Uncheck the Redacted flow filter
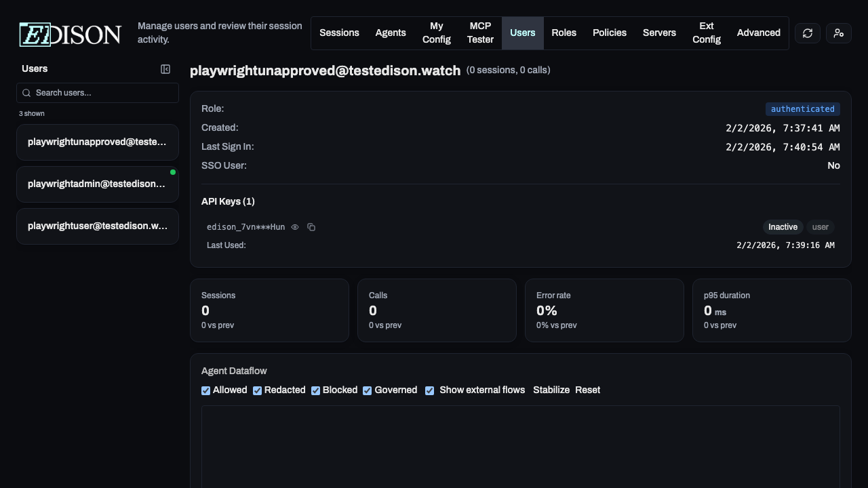The image size is (868, 488). [257, 390]
